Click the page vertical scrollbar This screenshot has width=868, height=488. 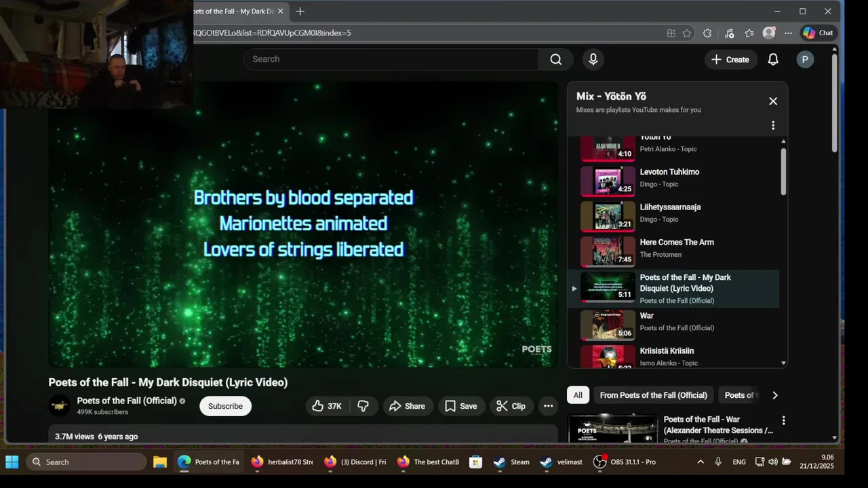[835, 102]
